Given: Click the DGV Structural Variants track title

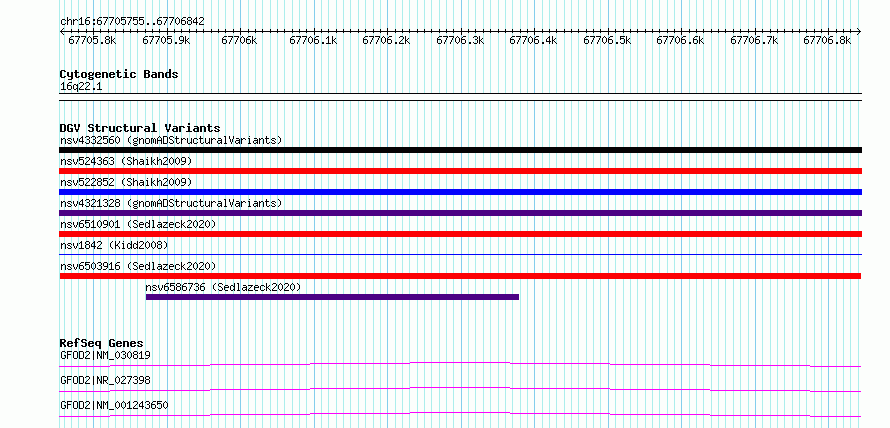Looking at the screenshot, I should (140, 128).
